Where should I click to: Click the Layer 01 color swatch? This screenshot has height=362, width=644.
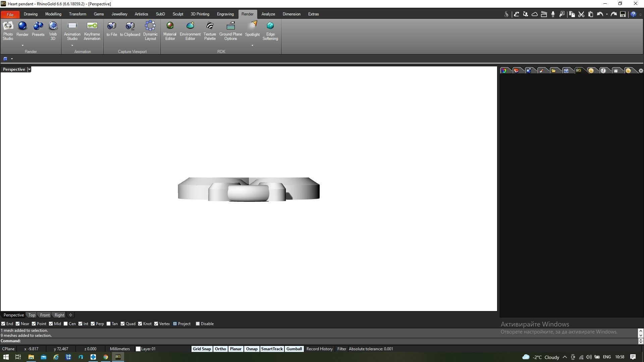(x=138, y=349)
